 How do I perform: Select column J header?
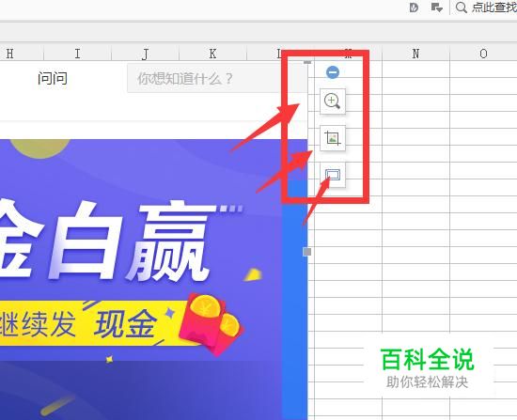tap(145, 54)
